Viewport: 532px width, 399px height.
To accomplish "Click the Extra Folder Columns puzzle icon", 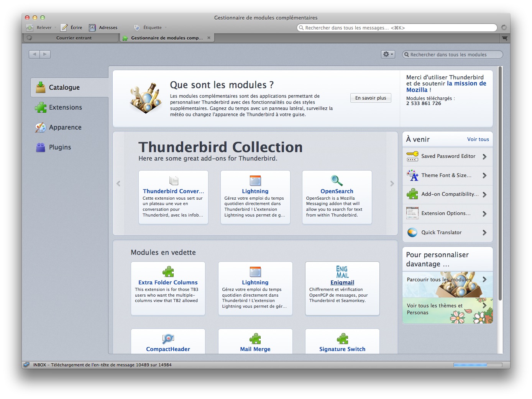I will (x=168, y=272).
